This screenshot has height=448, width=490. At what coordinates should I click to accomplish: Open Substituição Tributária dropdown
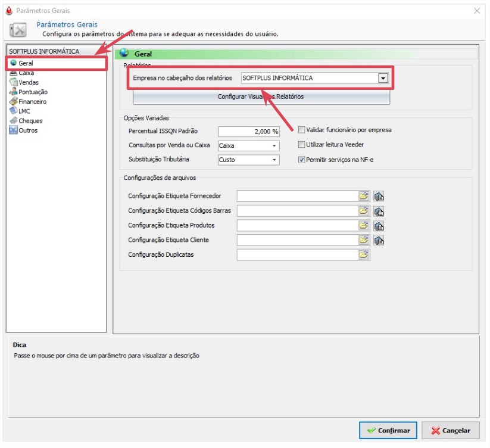point(274,160)
